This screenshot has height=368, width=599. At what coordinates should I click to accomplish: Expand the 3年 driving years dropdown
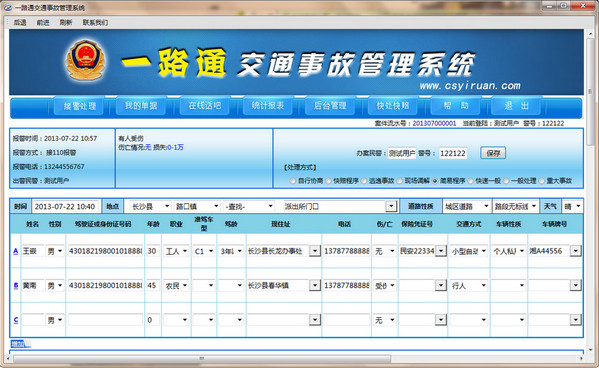click(x=231, y=251)
